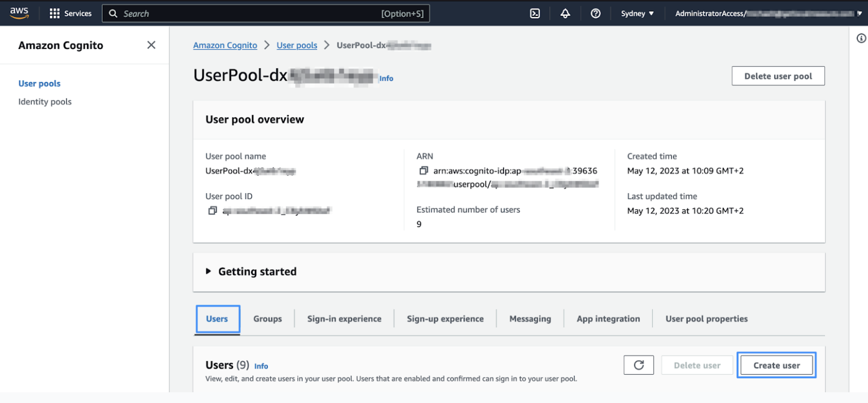Open the Sydney region dropdown
The width and height of the screenshot is (868, 403).
click(637, 14)
